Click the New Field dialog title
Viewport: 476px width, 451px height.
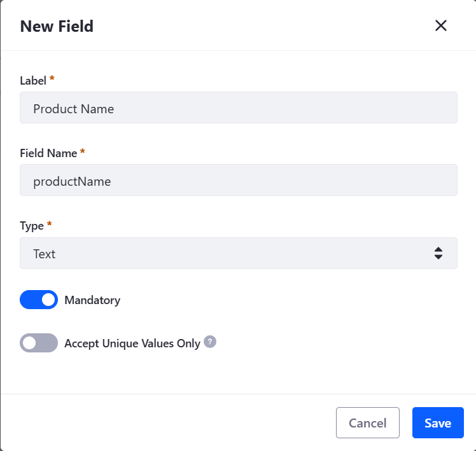pyautogui.click(x=57, y=26)
